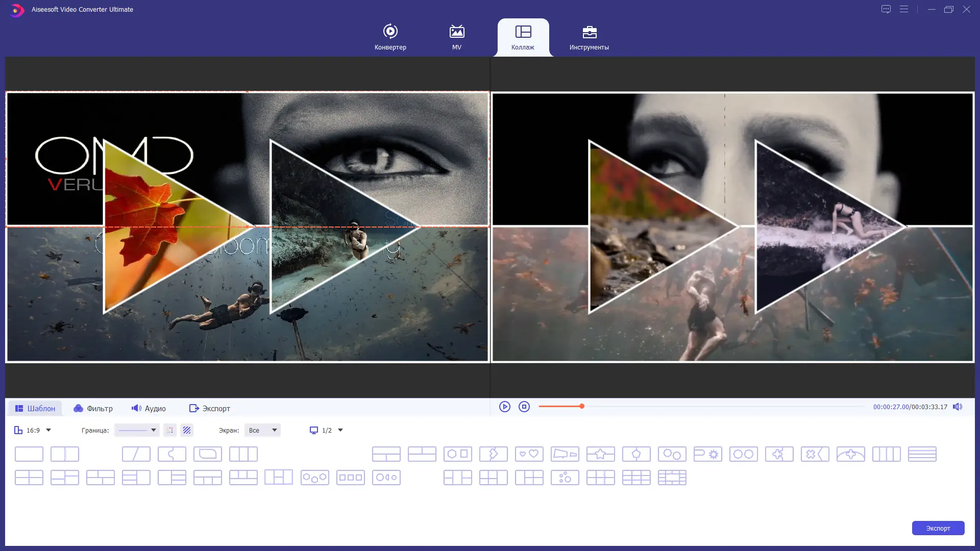The image size is (980, 551).
Task: Switch to the MV tab
Action: pos(456,37)
